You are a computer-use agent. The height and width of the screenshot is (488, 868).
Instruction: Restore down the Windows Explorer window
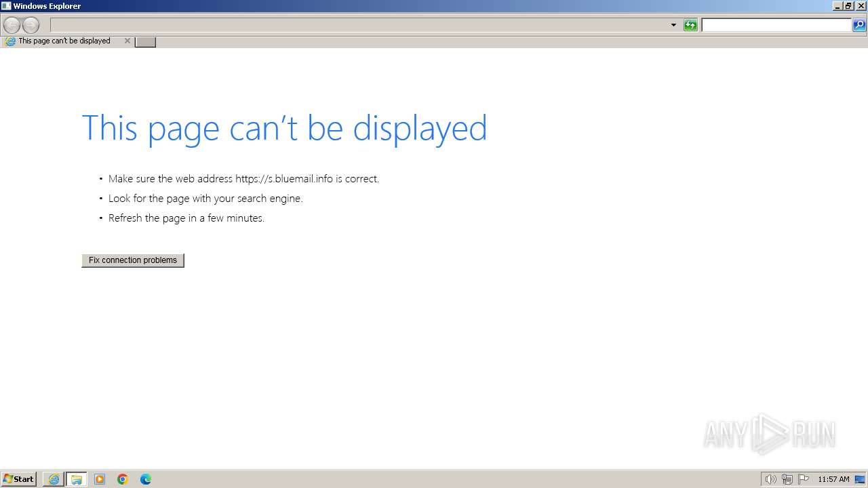pyautogui.click(x=848, y=6)
